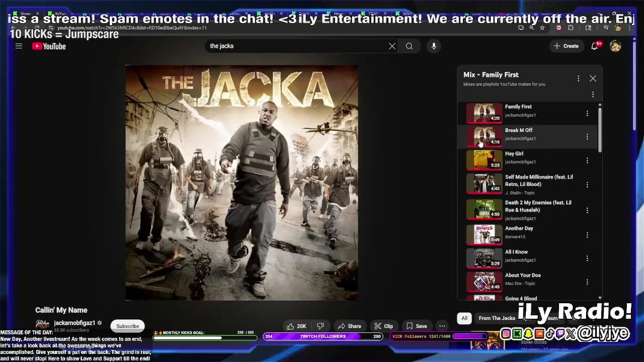Click the mix playlist vertical scrollbar

click(600, 130)
